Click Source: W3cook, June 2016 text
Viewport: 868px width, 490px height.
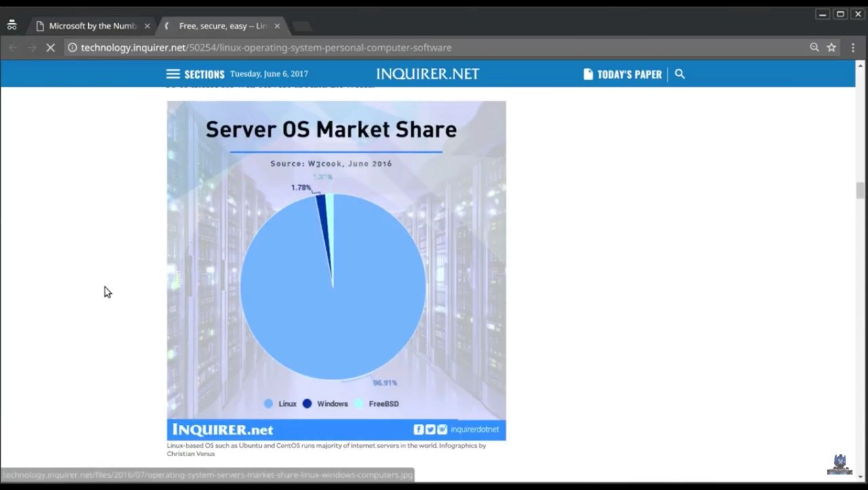coord(331,164)
